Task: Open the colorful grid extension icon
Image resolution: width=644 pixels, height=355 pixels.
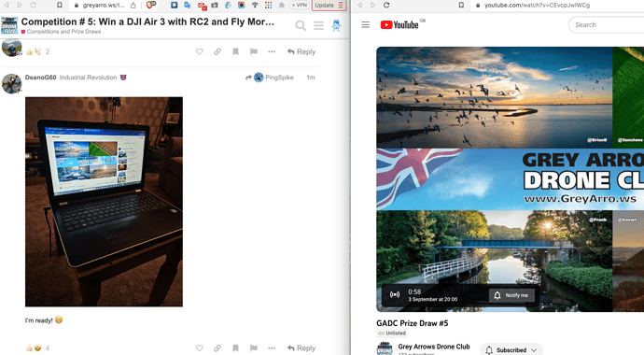Action: (268, 5)
